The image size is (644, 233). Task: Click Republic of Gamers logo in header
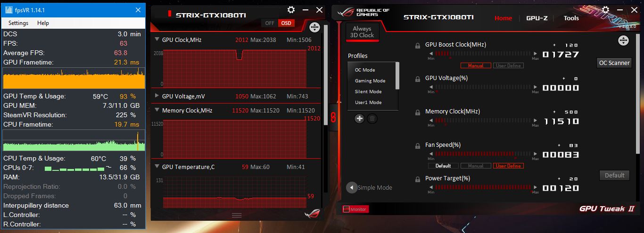tap(363, 13)
